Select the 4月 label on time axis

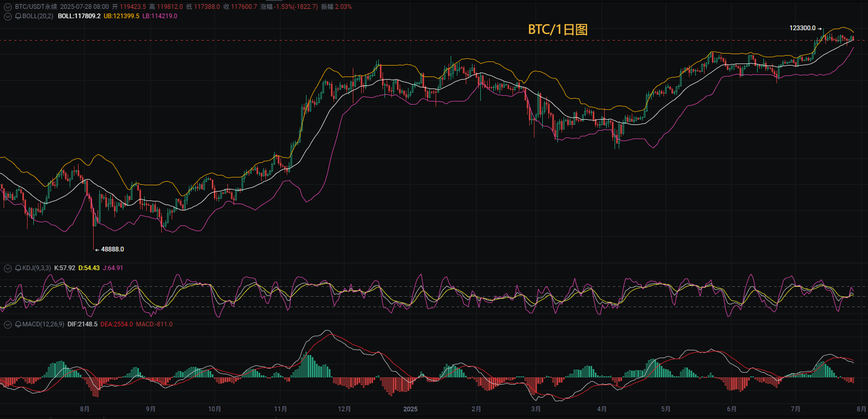[x=602, y=409]
